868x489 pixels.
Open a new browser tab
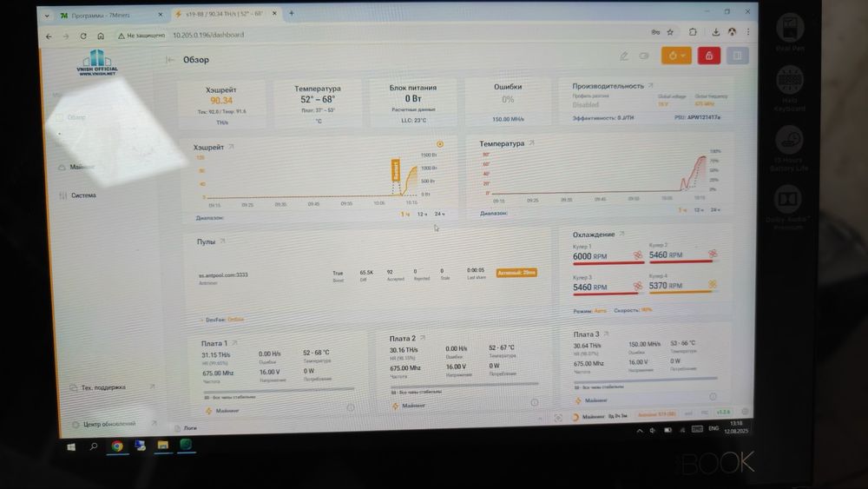[x=291, y=13]
